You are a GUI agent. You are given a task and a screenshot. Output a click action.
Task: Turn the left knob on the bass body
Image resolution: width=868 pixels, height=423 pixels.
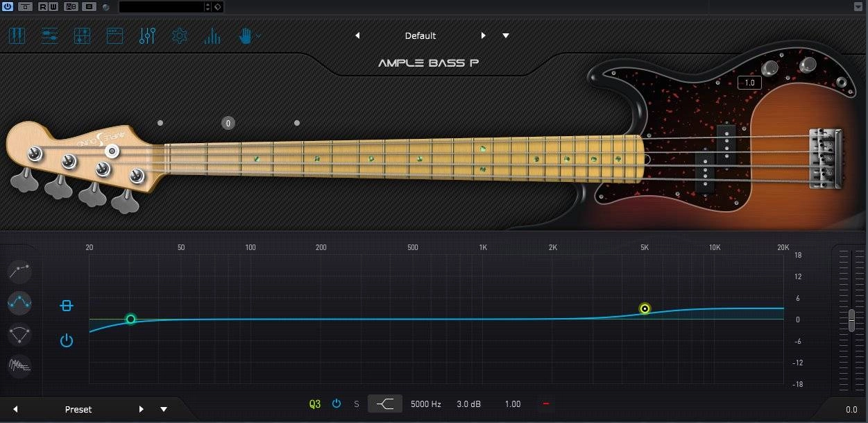[x=770, y=69]
